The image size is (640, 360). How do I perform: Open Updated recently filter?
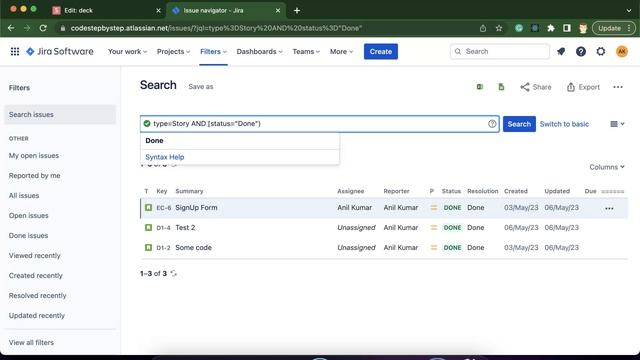pyautogui.click(x=37, y=316)
